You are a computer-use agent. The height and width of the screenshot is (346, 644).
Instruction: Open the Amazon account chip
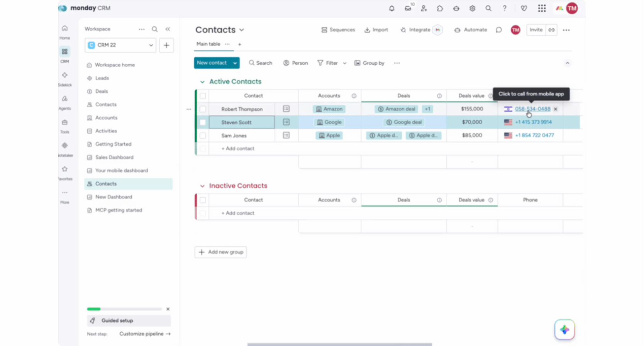329,109
